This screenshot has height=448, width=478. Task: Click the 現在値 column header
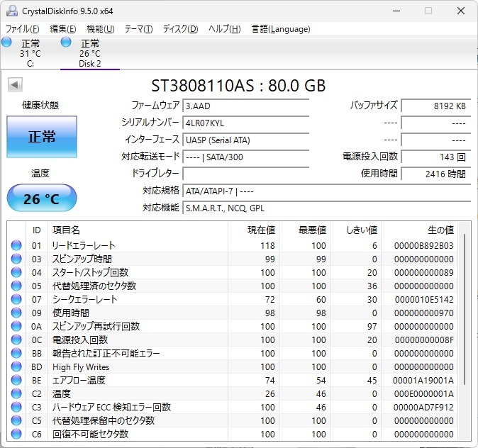coord(254,230)
